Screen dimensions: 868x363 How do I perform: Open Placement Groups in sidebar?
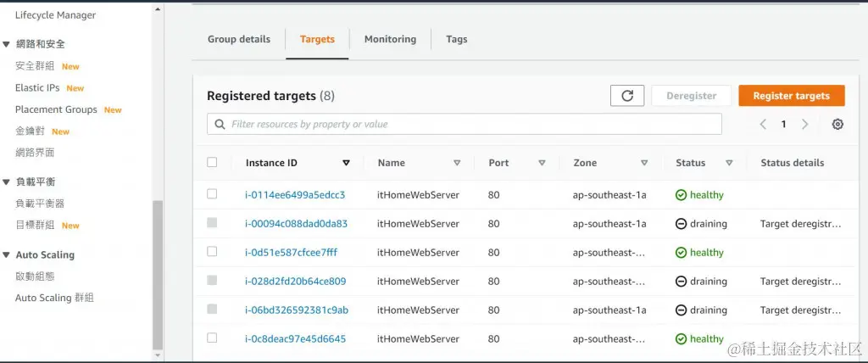tap(56, 109)
